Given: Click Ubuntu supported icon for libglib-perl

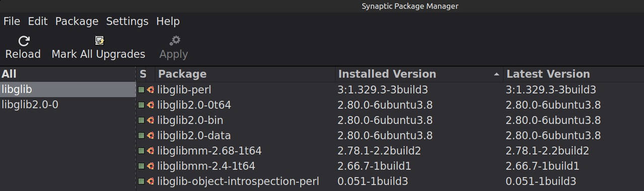Looking at the screenshot, I should tap(150, 90).
